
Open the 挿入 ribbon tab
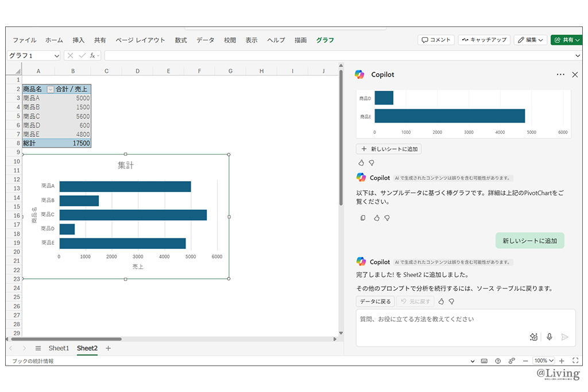[x=79, y=40]
